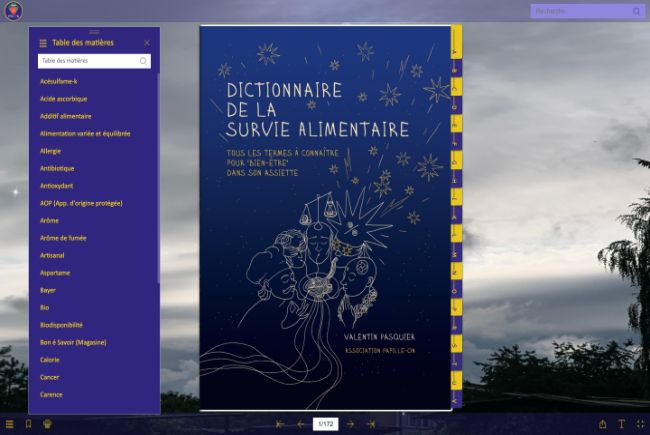
Task: Open the Antioxydant entry
Action: (x=58, y=185)
